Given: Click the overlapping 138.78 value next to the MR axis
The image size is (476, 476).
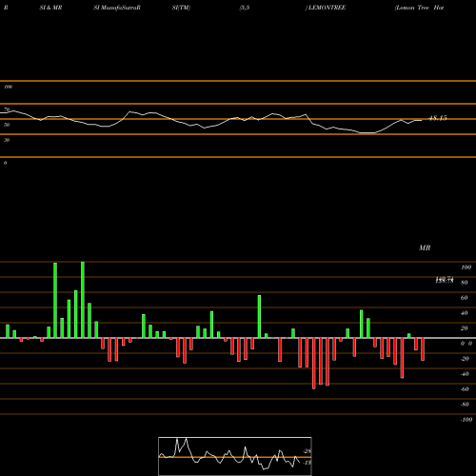Looking at the screenshot, I should coord(445,280).
